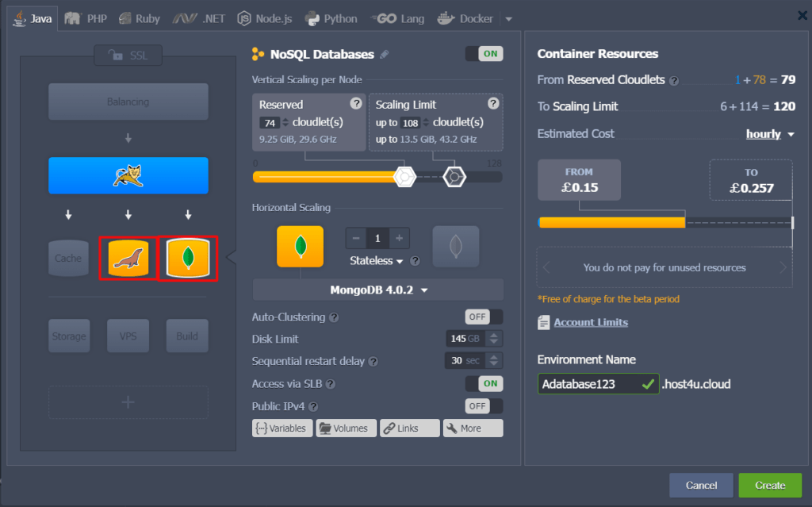Image resolution: width=812 pixels, height=507 pixels.
Task: Add the Build node block
Action: (x=187, y=336)
